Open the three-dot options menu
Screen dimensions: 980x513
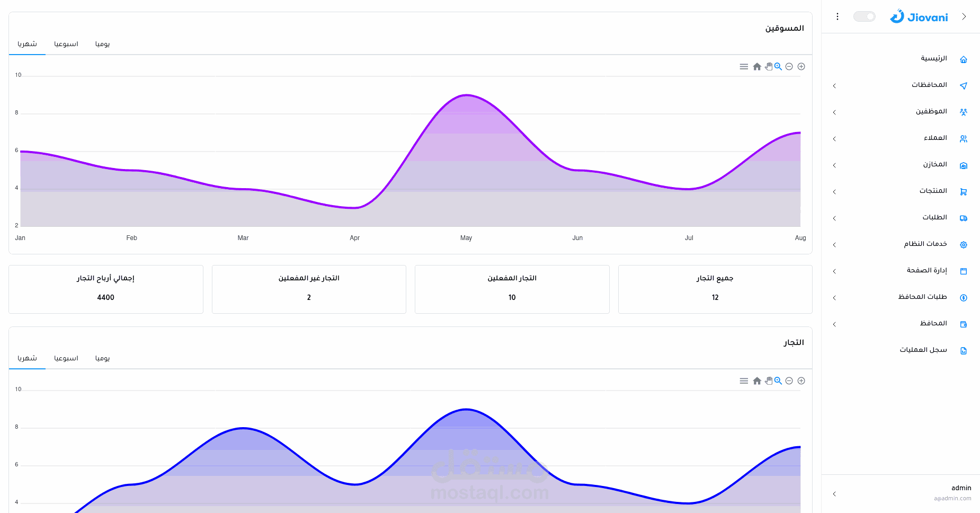click(x=838, y=16)
